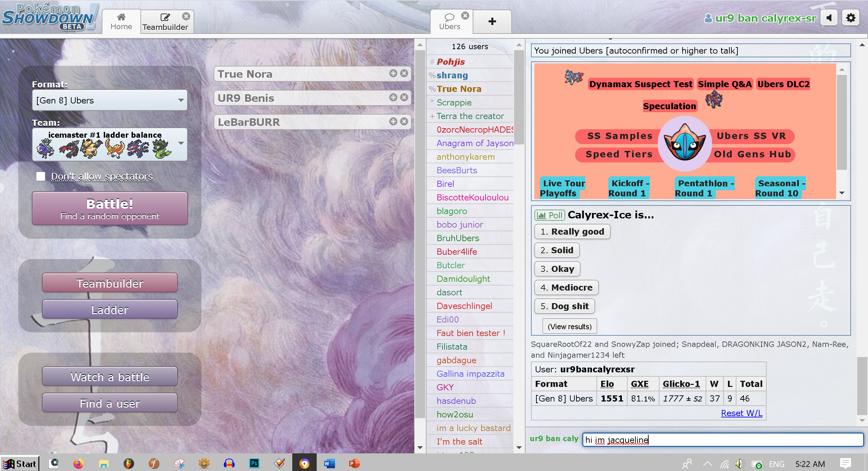Click the Pokémon Showdown logo
The height and width of the screenshot is (471, 868).
[x=50, y=17]
